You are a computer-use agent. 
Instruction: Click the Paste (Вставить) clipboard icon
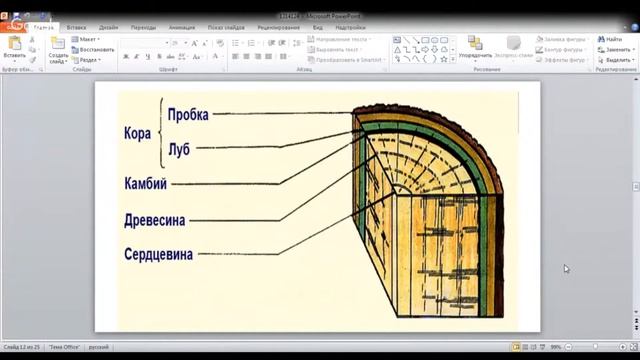pyautogui.click(x=14, y=44)
